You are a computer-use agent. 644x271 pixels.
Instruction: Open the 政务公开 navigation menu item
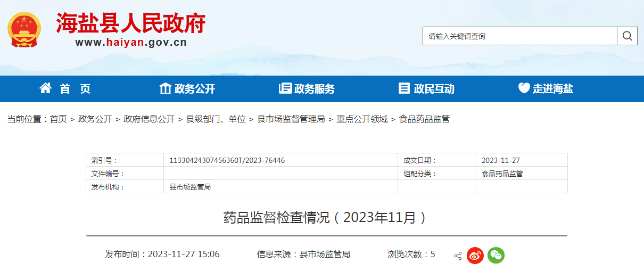click(x=187, y=89)
